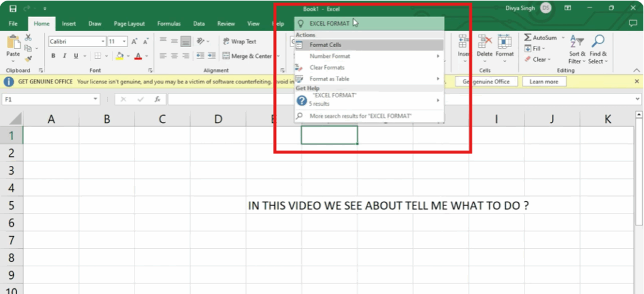Viewport: 644px width, 294px height.
Task: Click the Sort & Filter icon
Action: pos(577,42)
